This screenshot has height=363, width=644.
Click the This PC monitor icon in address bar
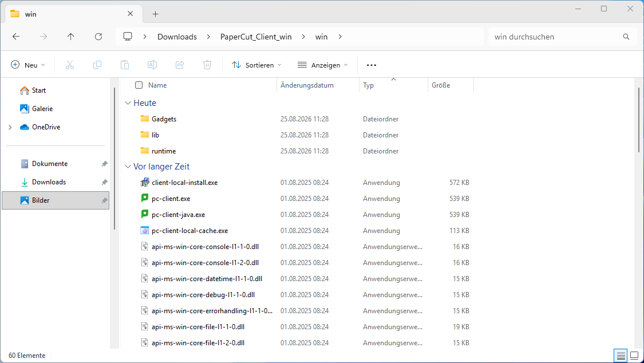tap(128, 37)
